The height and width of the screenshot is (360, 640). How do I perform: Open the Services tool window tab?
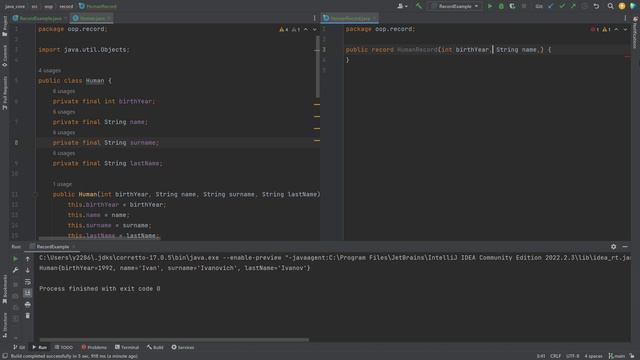point(183,347)
